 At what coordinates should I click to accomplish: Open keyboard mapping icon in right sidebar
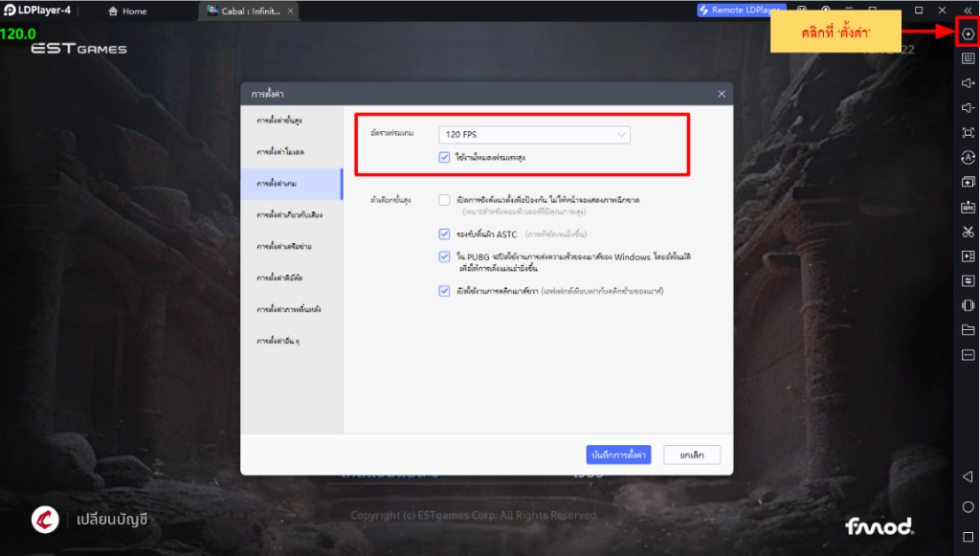pos(968,58)
